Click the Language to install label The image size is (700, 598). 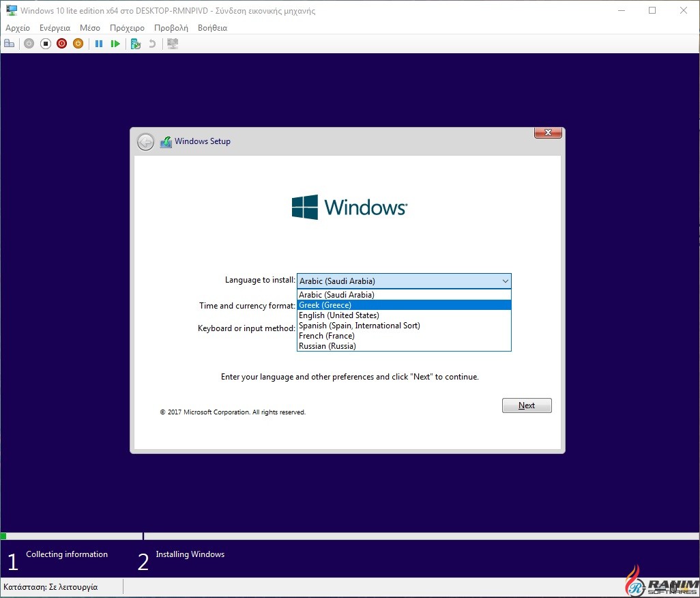click(x=260, y=280)
